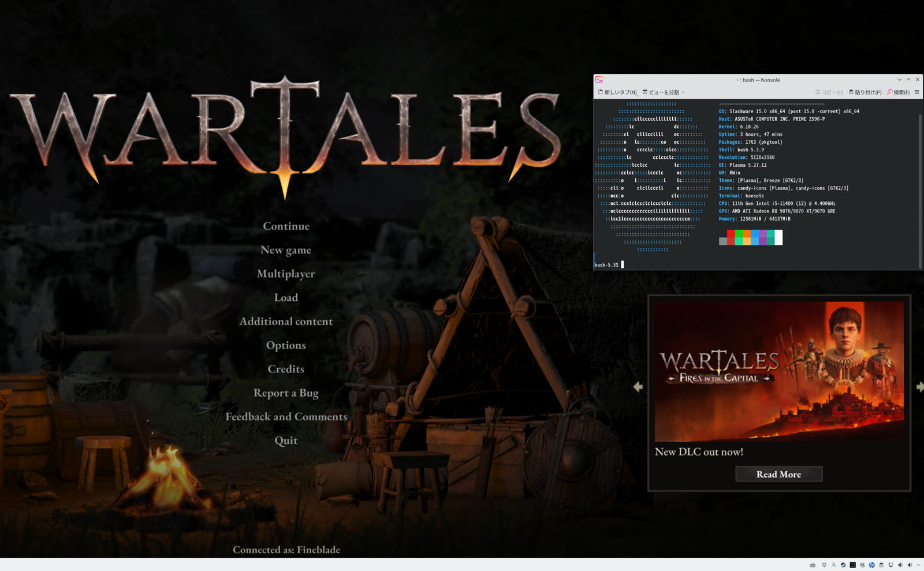
Task: Click Paste (貼り付け) in the Konsole toolbar
Action: point(865,92)
